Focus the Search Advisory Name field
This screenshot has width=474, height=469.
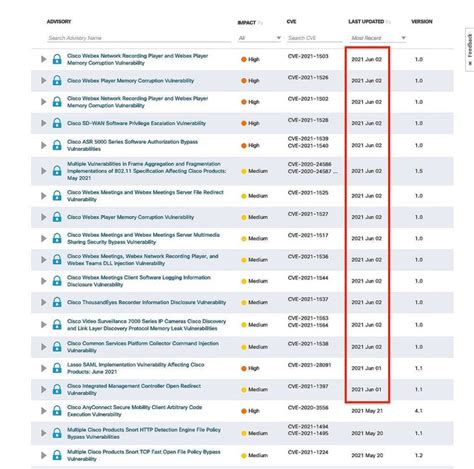pos(139,38)
